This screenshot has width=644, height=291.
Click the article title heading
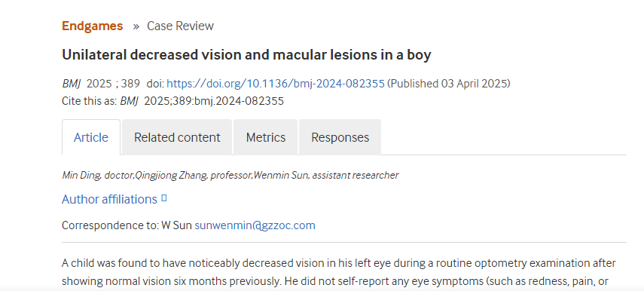pos(246,55)
